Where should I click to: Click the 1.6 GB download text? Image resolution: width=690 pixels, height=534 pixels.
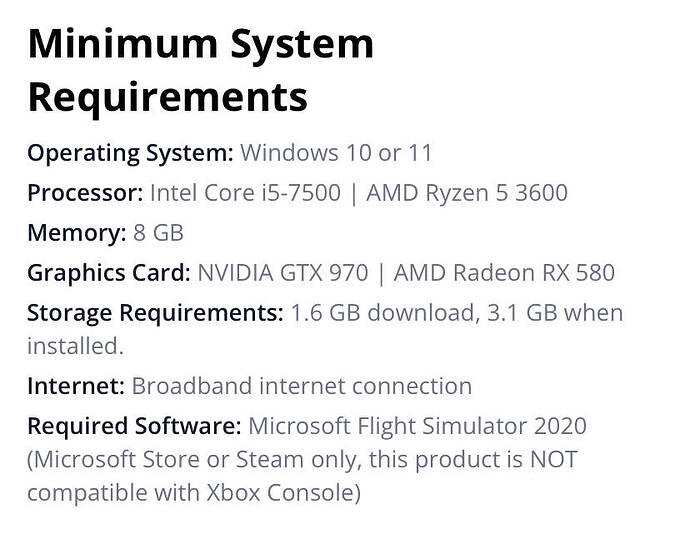pyautogui.click(x=382, y=313)
